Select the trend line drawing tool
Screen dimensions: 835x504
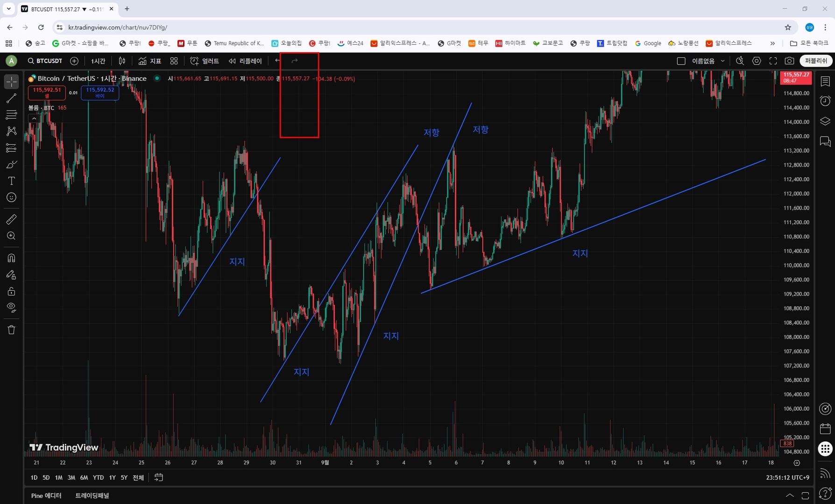click(x=11, y=98)
